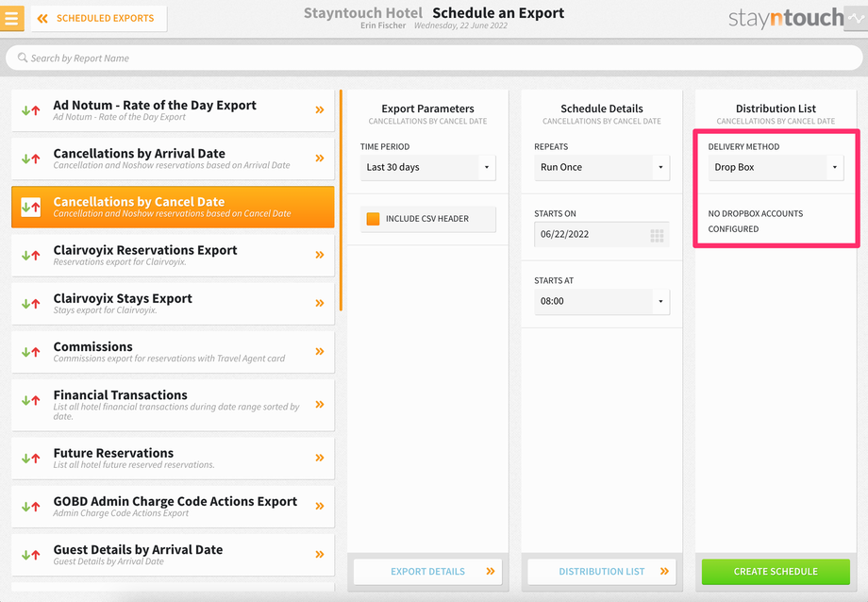868x602 pixels.
Task: Open the hamburger menu icon
Action: 11,18
